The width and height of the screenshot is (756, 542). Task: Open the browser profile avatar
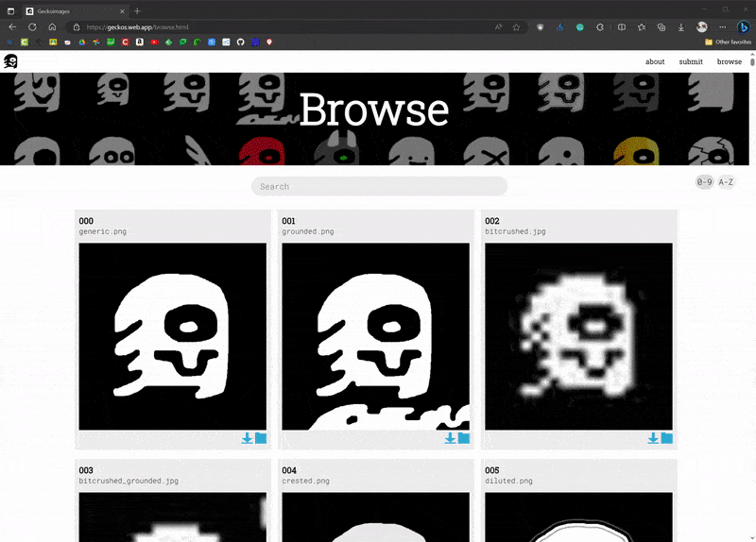tap(701, 27)
